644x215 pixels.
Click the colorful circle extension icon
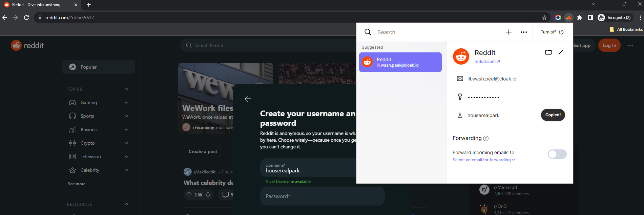click(x=558, y=18)
